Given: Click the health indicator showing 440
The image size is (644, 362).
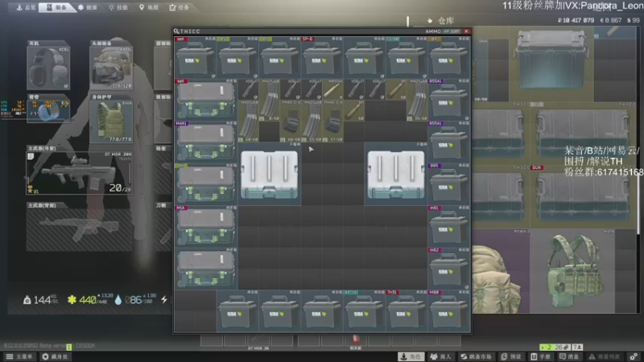Looking at the screenshot, I should 90,300.
